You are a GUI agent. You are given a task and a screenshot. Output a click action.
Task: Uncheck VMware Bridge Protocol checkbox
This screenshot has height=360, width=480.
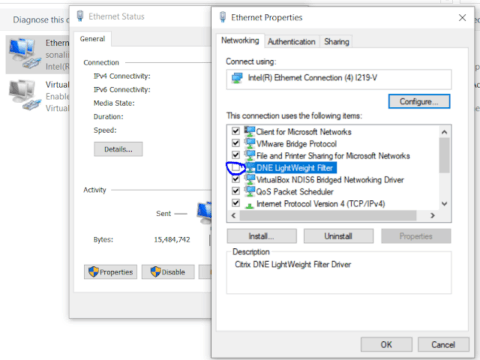click(236, 143)
